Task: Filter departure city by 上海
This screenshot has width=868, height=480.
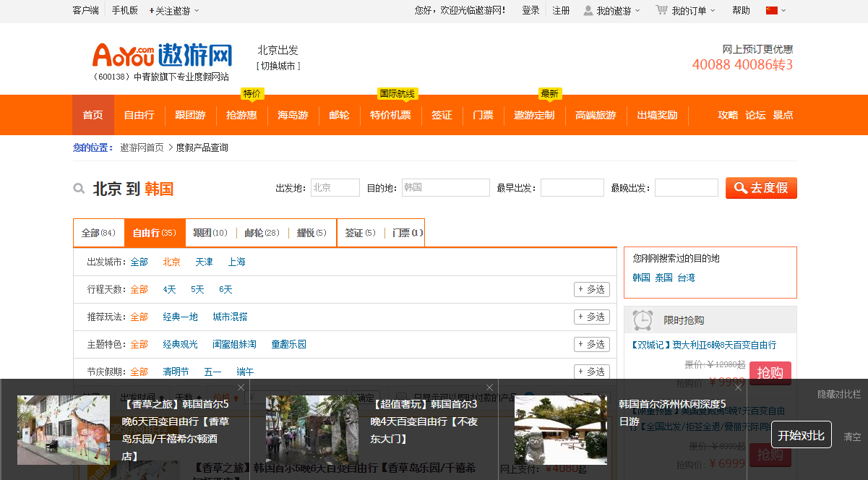Action: [x=236, y=262]
